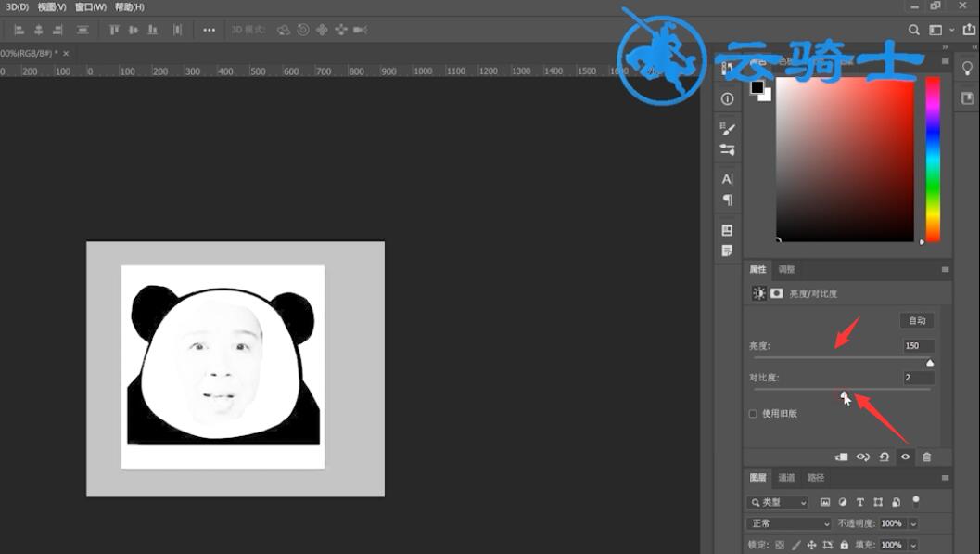Click the distribute vertically icon
The height and width of the screenshot is (554, 980).
click(83, 30)
